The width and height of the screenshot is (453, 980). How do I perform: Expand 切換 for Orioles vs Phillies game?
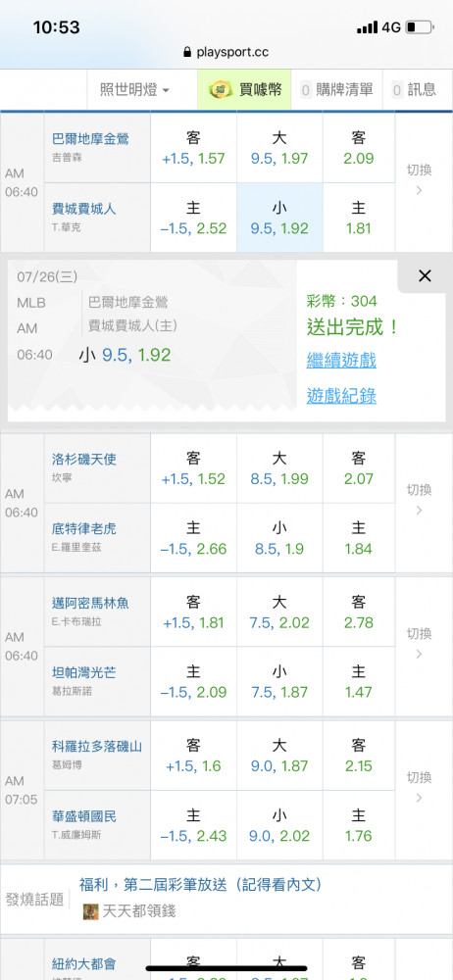[x=420, y=180]
